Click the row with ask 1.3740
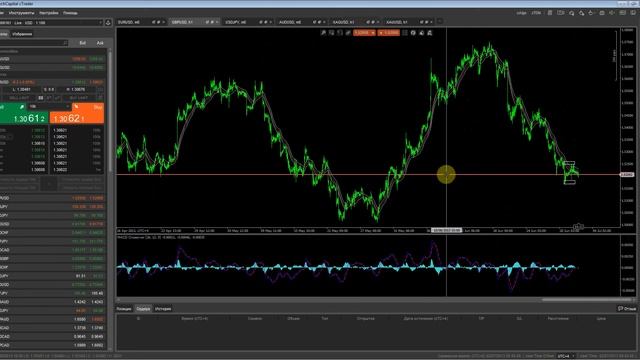The height and width of the screenshot is (360, 640). tap(52, 328)
